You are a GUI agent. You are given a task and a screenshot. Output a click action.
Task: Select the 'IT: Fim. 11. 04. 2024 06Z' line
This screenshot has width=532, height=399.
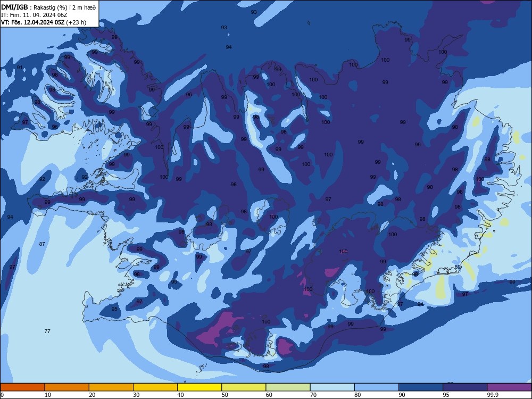click(x=34, y=15)
